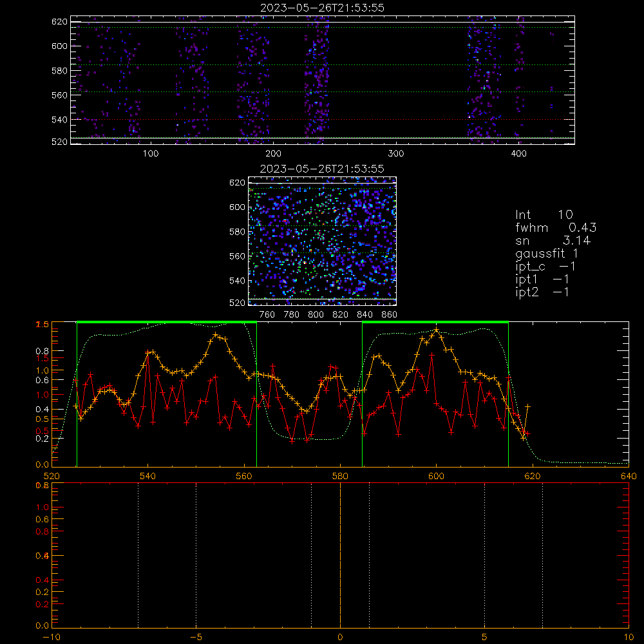Click the 640 label on the profile plot x-axis
Screen dimensions: 644x644
(629, 476)
